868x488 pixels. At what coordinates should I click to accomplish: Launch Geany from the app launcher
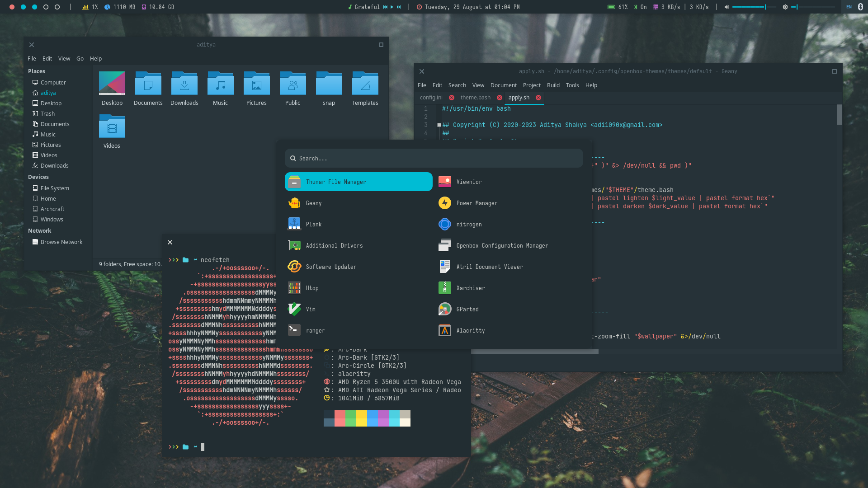click(x=313, y=203)
